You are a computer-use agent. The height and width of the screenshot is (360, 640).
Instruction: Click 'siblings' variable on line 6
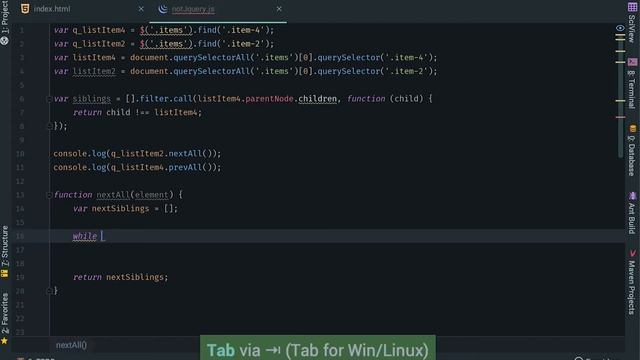[91, 99]
